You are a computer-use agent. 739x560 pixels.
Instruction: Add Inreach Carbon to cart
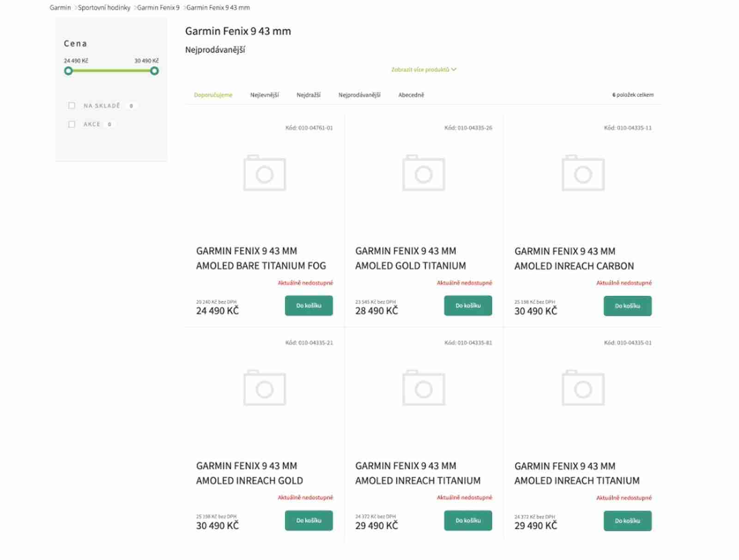[628, 306]
